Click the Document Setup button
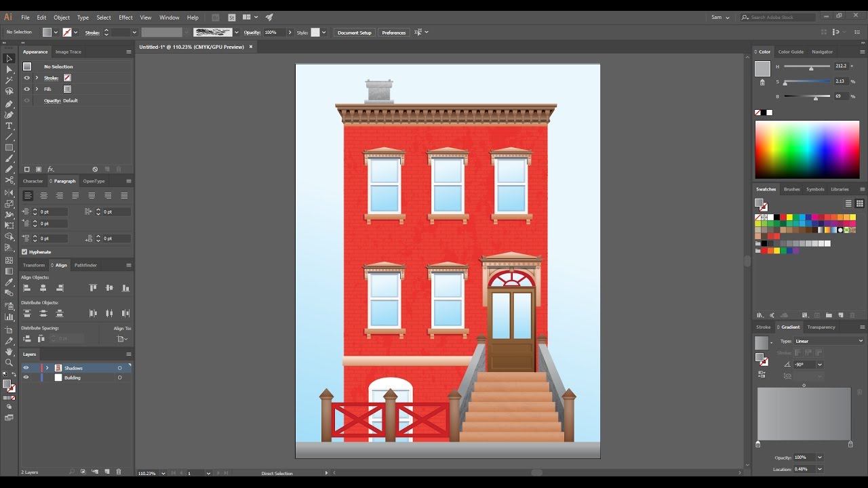868x488 pixels. coord(355,32)
